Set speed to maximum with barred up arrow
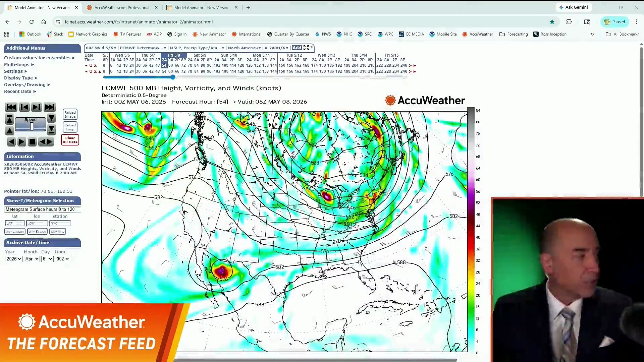644x362 pixels. pos(9,119)
